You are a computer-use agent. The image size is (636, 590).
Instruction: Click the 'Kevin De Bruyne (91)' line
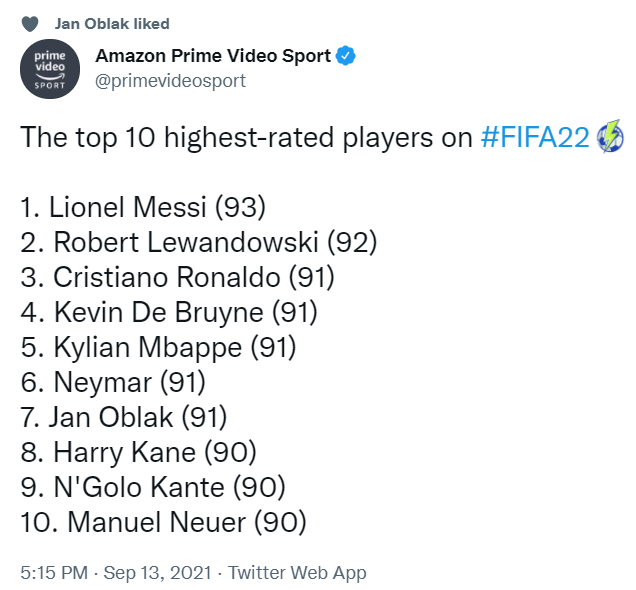tap(169, 312)
